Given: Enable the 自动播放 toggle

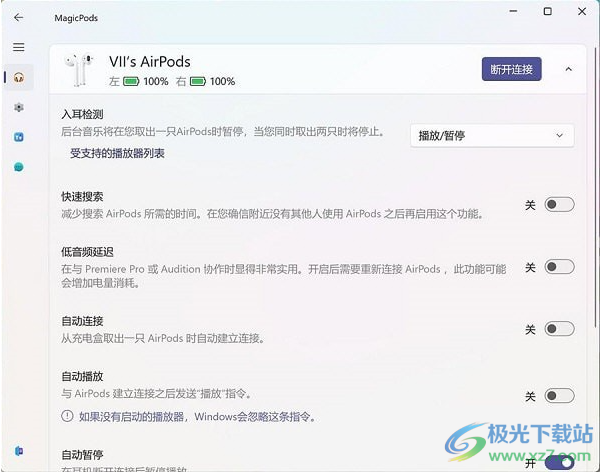Looking at the screenshot, I should click(559, 396).
